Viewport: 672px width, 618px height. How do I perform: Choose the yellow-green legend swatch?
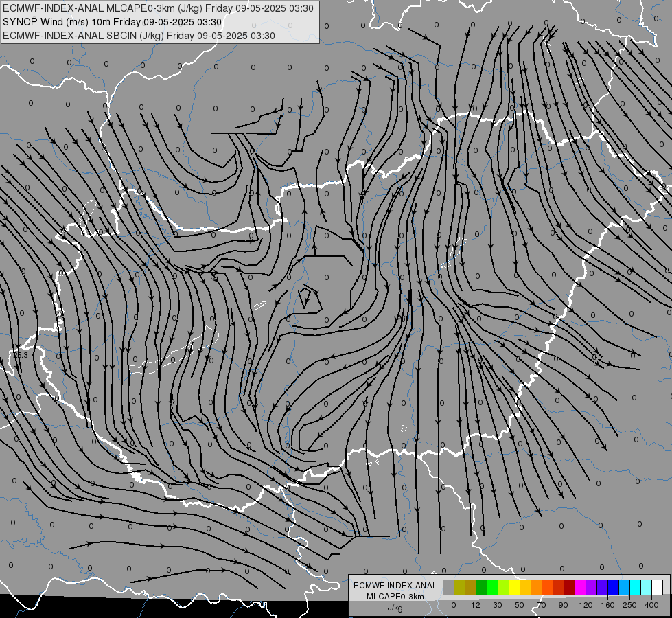(504, 587)
